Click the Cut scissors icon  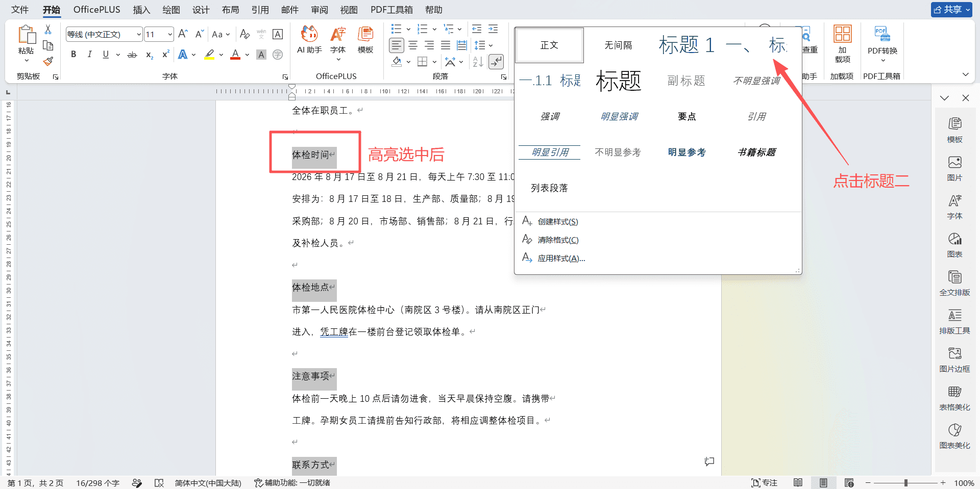[48, 30]
